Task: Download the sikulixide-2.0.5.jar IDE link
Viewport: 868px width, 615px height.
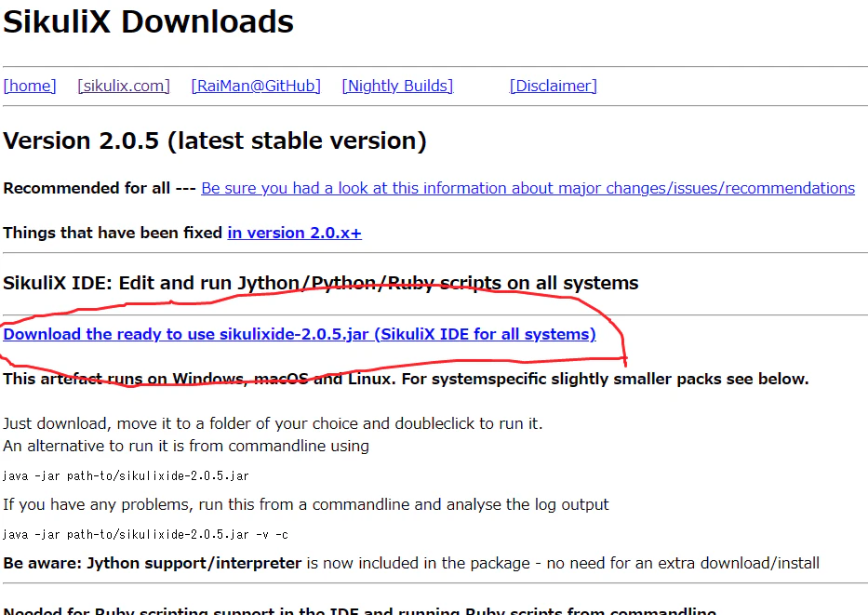Action: (x=300, y=334)
